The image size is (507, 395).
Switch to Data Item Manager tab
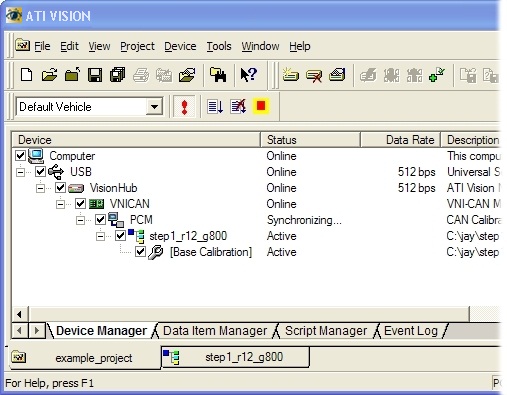coord(215,331)
